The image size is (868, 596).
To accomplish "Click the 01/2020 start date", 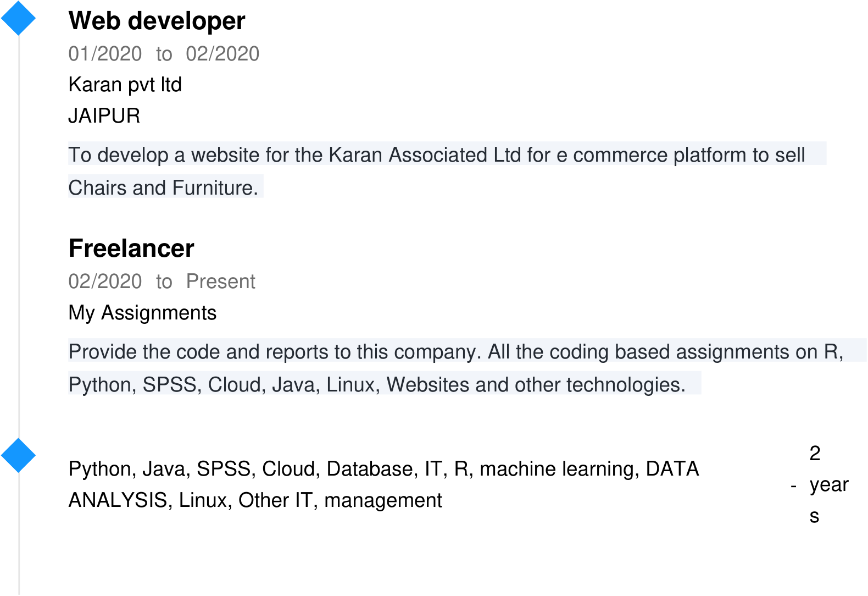I will (x=105, y=54).
